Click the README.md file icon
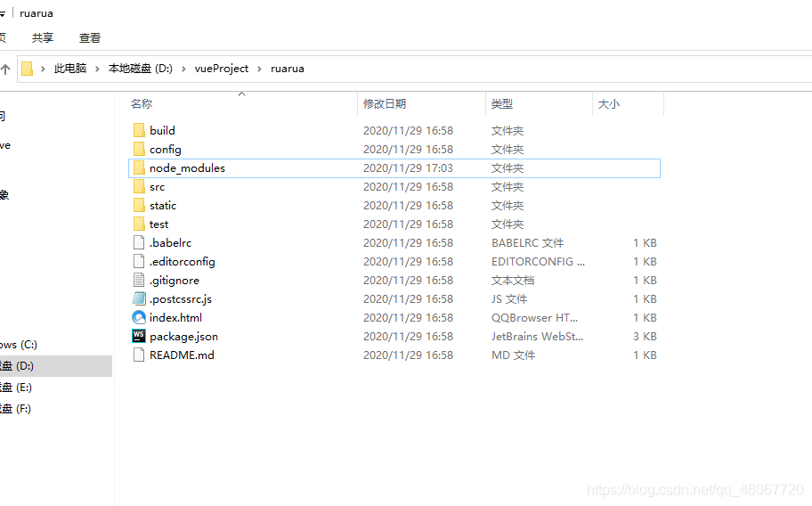The image size is (812, 506). (x=139, y=355)
